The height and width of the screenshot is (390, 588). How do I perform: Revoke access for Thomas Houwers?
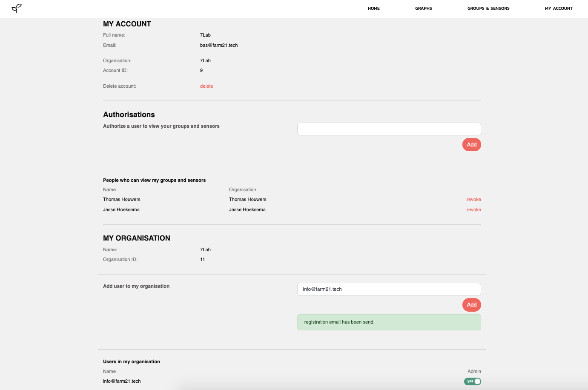pyautogui.click(x=473, y=199)
